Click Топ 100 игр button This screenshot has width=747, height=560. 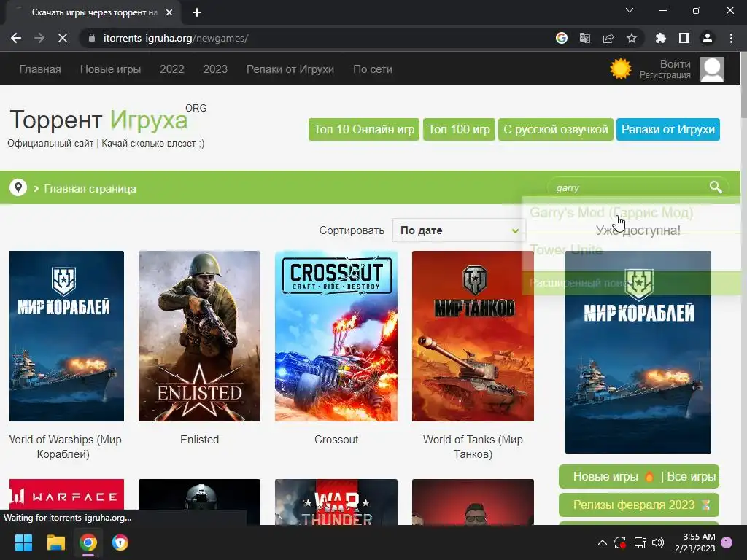[x=459, y=129]
